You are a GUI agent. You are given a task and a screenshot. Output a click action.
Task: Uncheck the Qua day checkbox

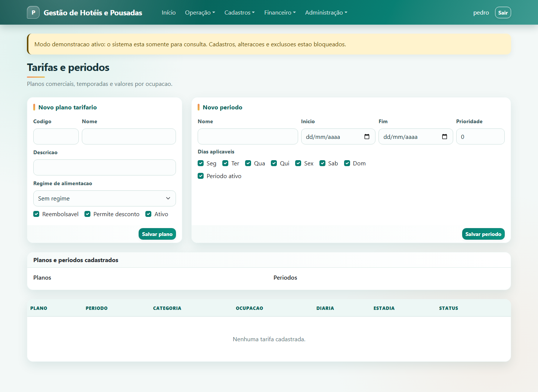click(248, 163)
